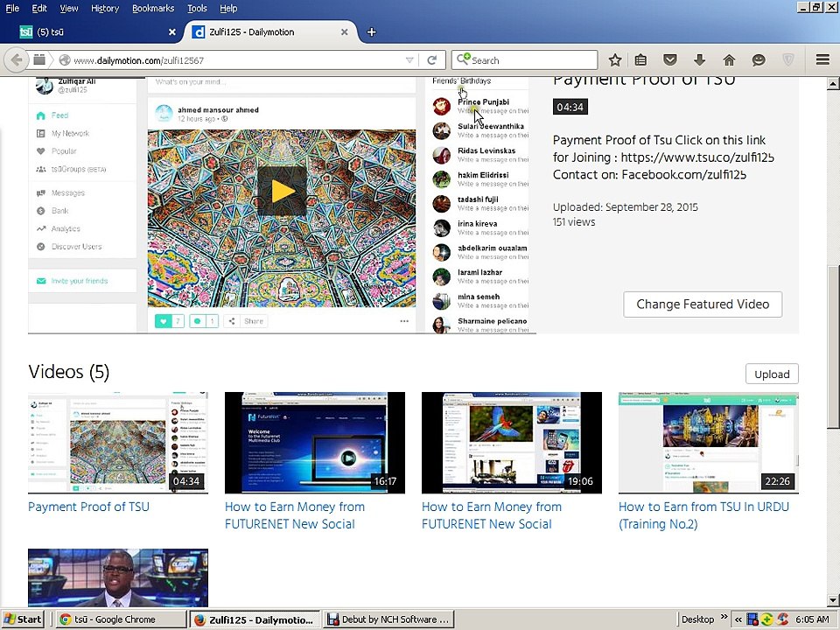Click scrollbar down arrow
The width and height of the screenshot is (840, 630).
pyautogui.click(x=833, y=600)
